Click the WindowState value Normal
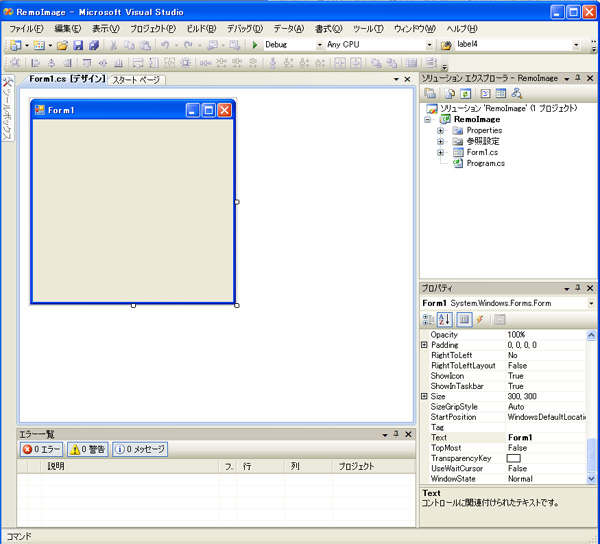This screenshot has height=544, width=600. (520, 479)
